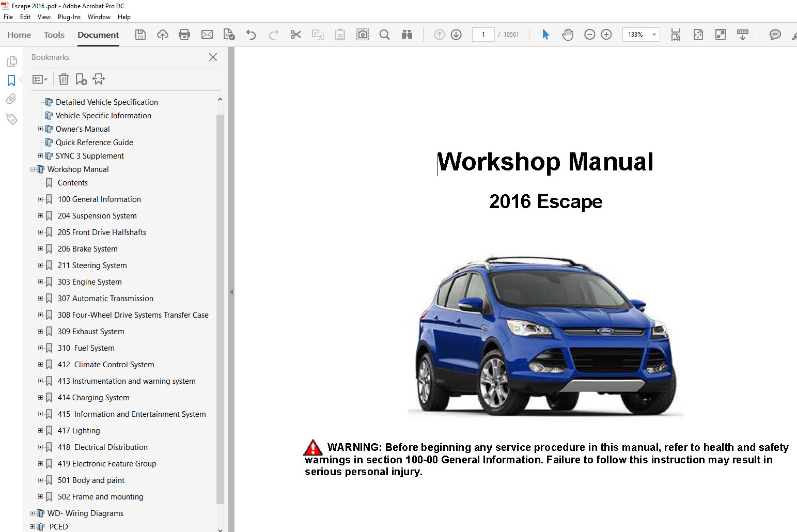Screen dimensions: 797x532
Task: Switch to the Tools tab
Action: [x=54, y=35]
